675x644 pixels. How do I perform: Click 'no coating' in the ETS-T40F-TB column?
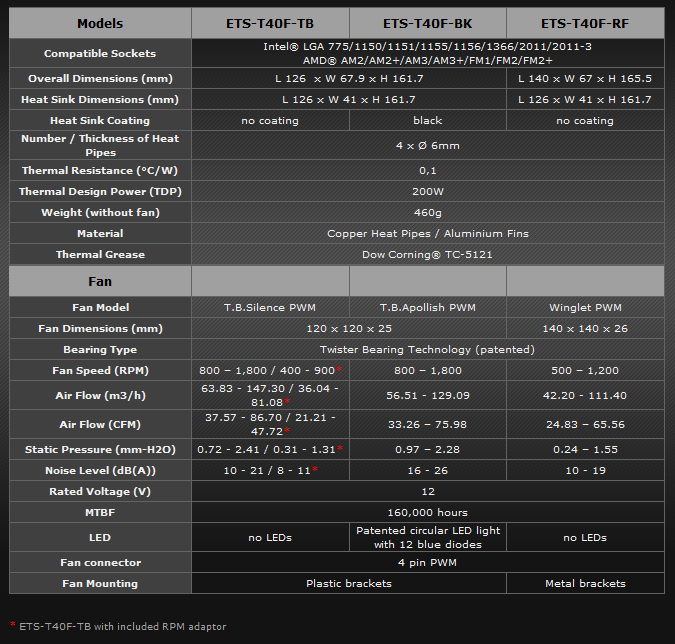(x=270, y=121)
